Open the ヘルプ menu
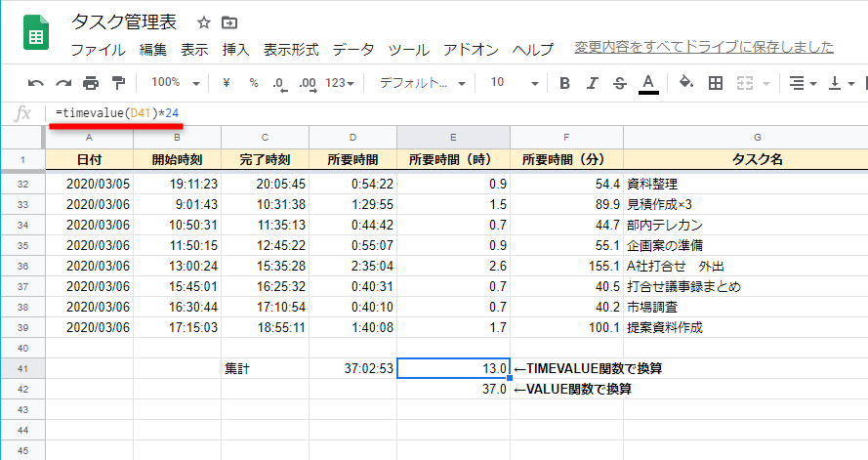Screen dimensions: 868x460 pos(532,50)
